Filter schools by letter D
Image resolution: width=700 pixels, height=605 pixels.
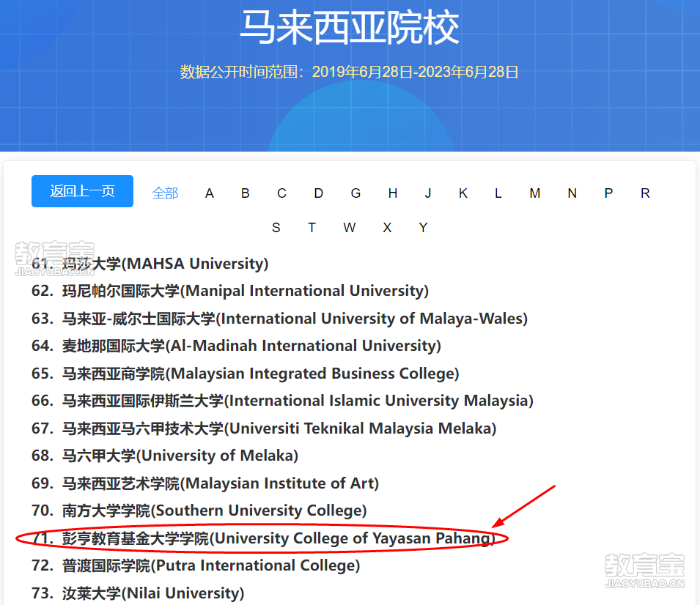click(x=318, y=193)
